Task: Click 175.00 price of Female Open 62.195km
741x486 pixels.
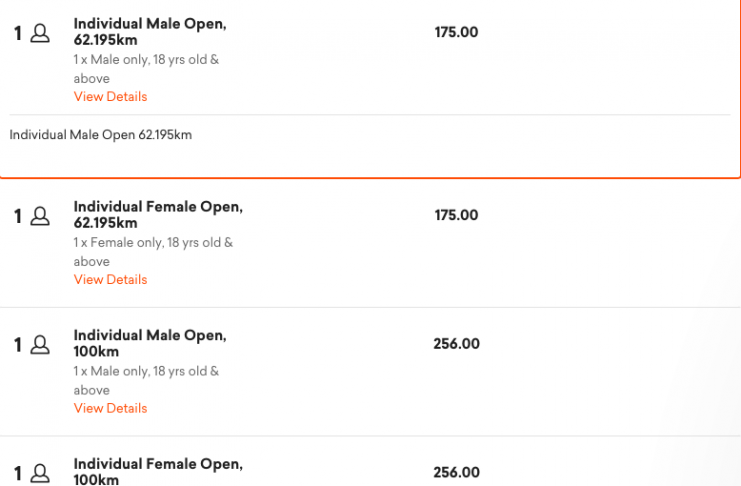Action: coord(456,215)
